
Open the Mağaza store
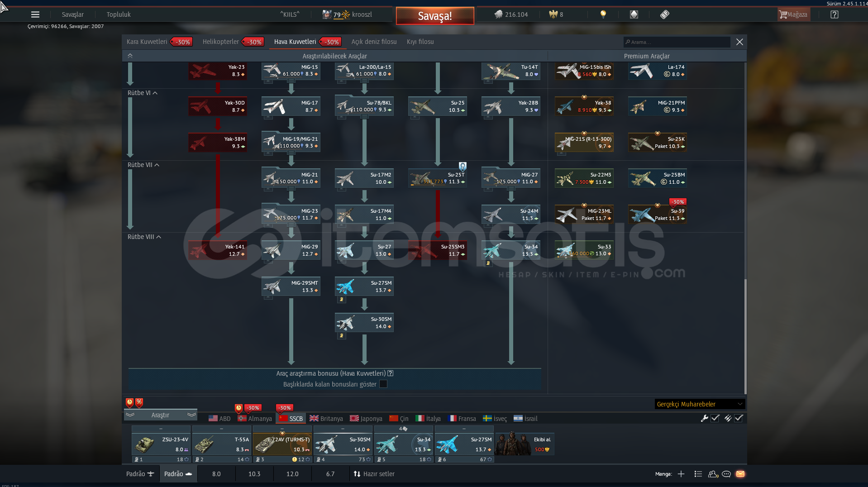(793, 14)
